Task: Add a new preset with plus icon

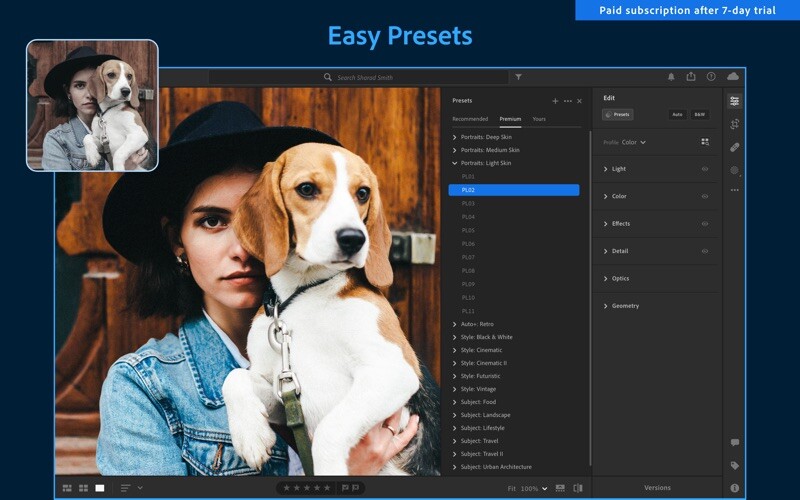Action: [555, 101]
